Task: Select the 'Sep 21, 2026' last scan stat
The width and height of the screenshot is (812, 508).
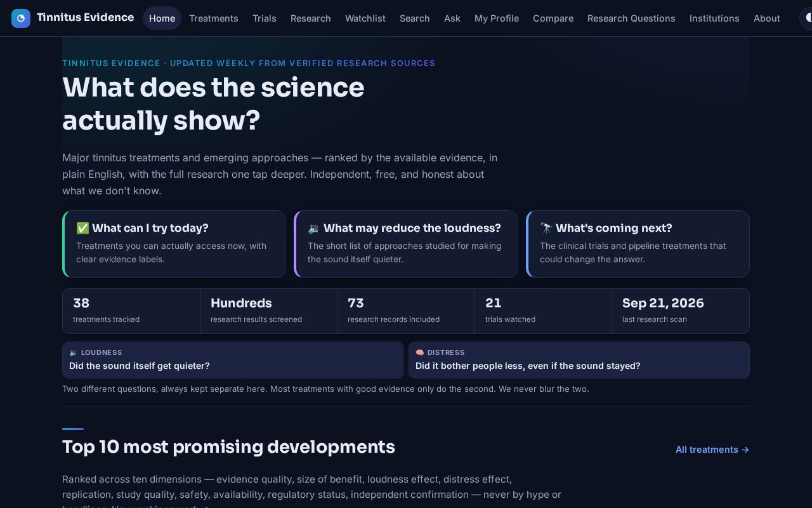Action: [681, 311]
